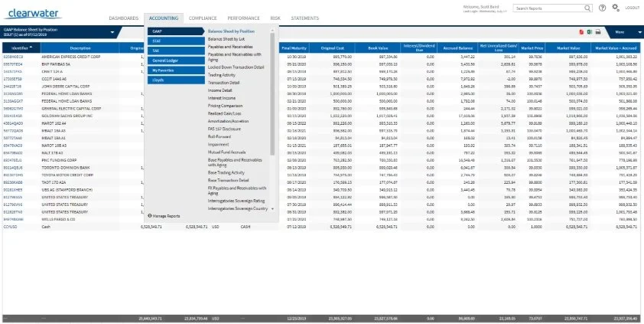Open the help question mark icon
This screenshot has height=324, width=644.
602,8
